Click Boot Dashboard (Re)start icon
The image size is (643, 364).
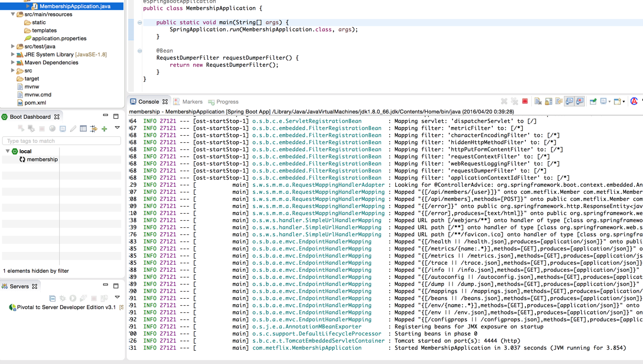coord(21,129)
